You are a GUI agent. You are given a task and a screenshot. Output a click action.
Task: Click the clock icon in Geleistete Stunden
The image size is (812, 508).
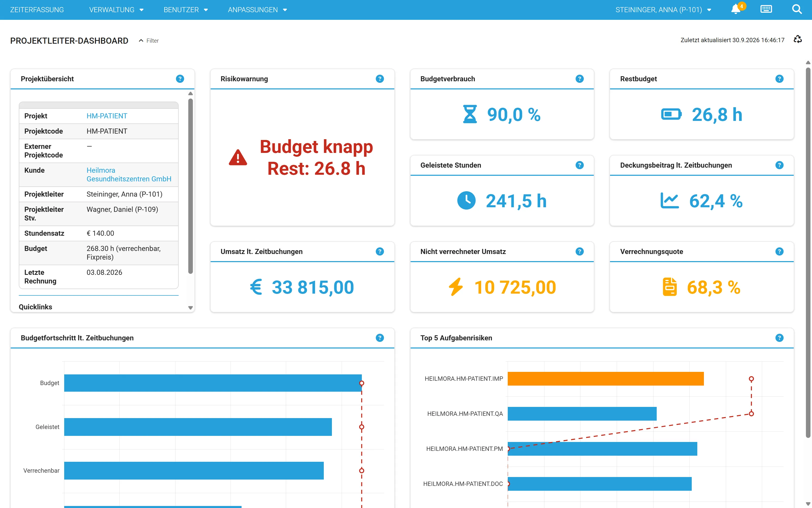(x=466, y=201)
